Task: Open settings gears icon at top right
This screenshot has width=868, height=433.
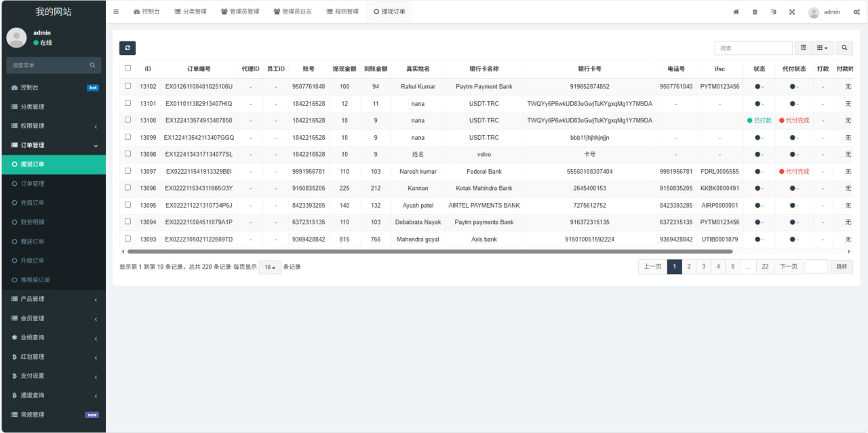Action: tap(856, 12)
